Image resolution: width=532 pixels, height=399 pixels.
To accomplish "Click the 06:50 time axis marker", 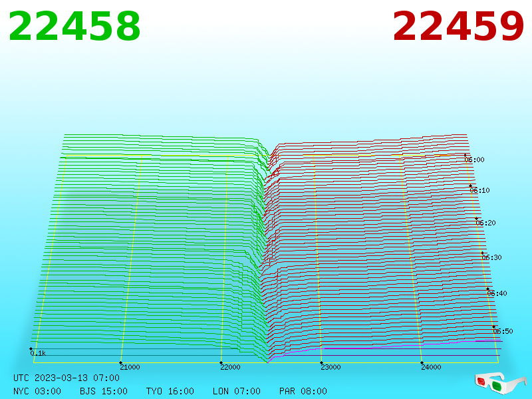I will tap(503, 331).
